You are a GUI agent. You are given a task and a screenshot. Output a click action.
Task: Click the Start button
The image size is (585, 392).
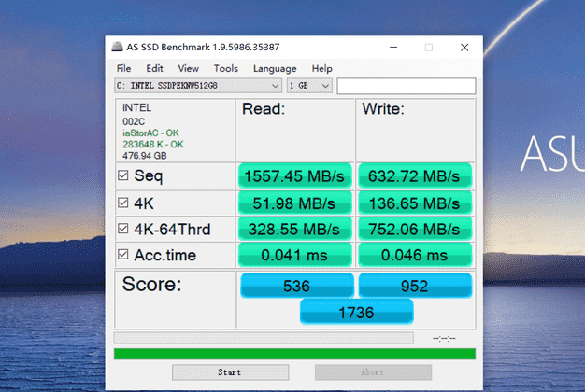pos(230,372)
